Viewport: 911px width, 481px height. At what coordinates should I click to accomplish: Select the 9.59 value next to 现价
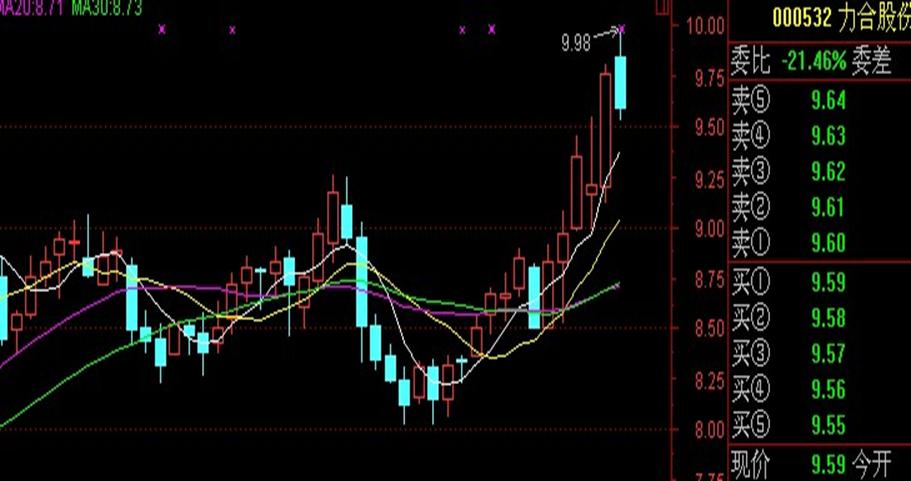click(828, 465)
